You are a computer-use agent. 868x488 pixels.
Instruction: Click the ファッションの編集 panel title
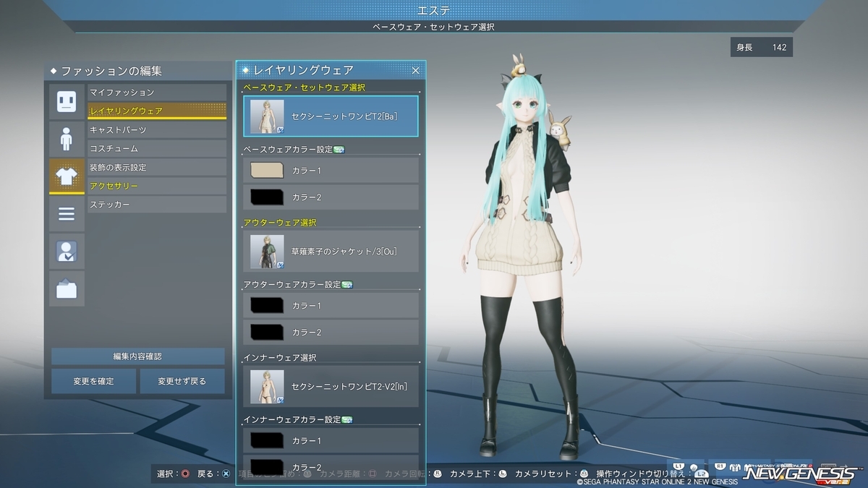pos(111,71)
